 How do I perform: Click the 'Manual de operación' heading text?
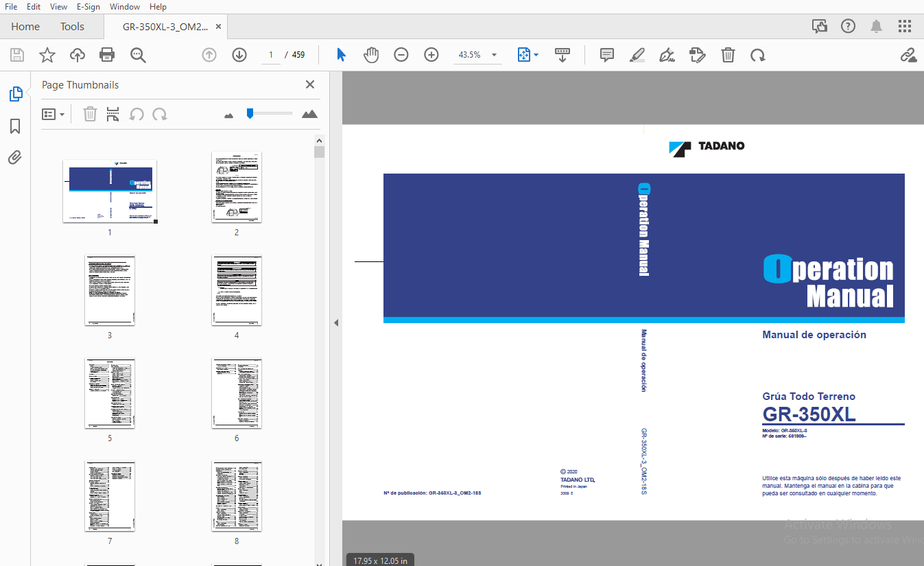[x=814, y=335]
